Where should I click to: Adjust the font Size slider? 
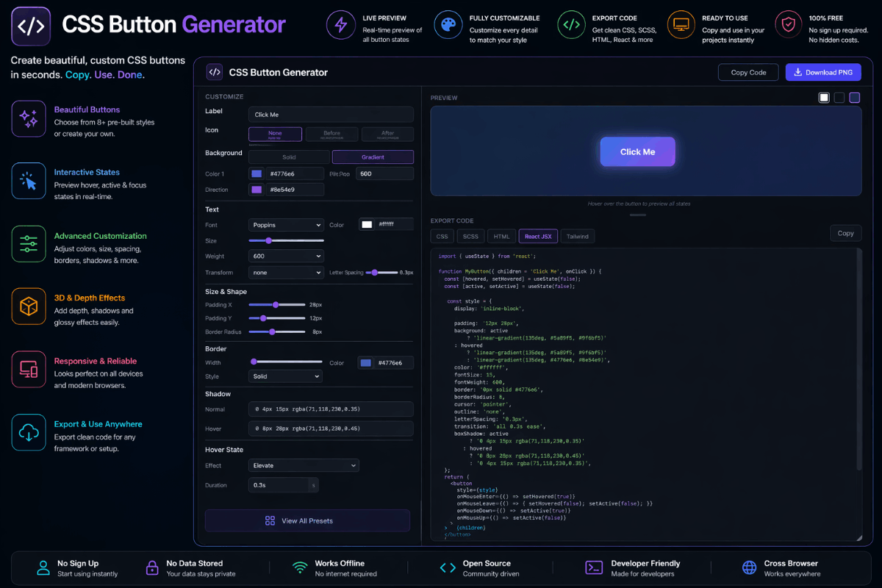point(286,240)
